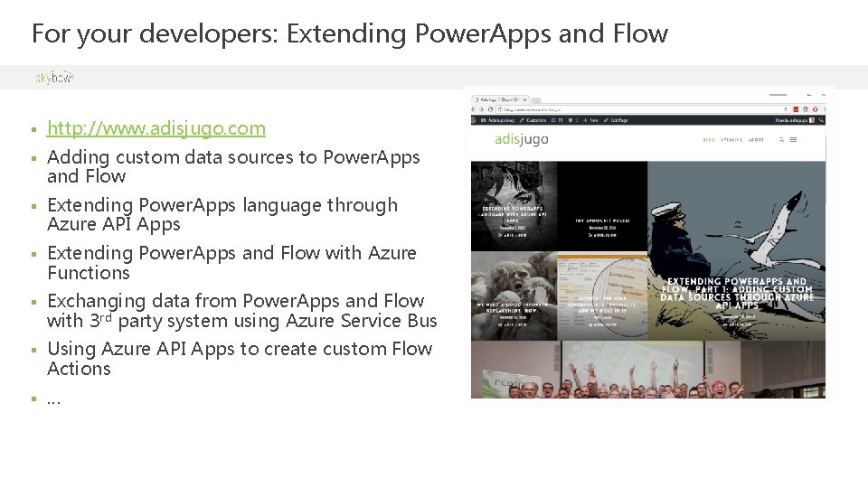
Task: Select bullet 'Adding custom data sources to PowerApps'
Action: pos(233,166)
